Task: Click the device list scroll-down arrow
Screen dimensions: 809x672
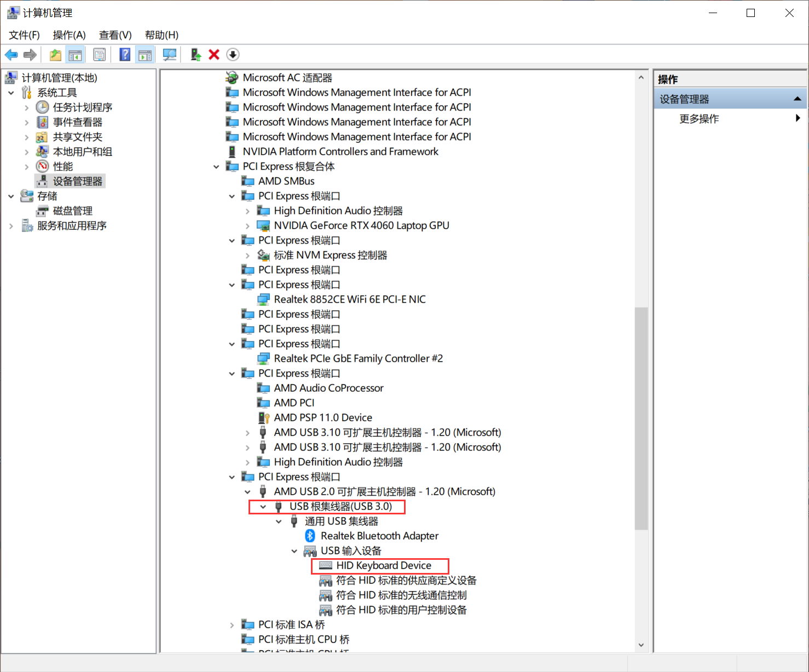Action: pos(641,645)
